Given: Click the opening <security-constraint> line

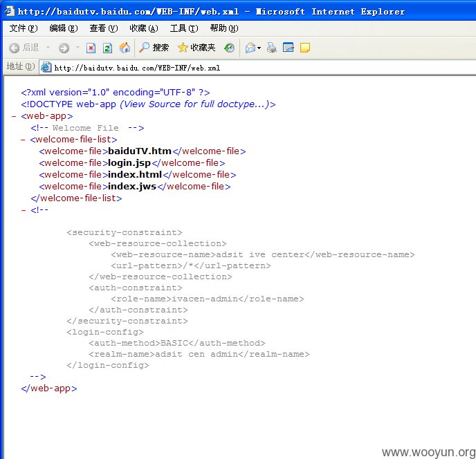Looking at the screenshot, I should [x=125, y=232].
